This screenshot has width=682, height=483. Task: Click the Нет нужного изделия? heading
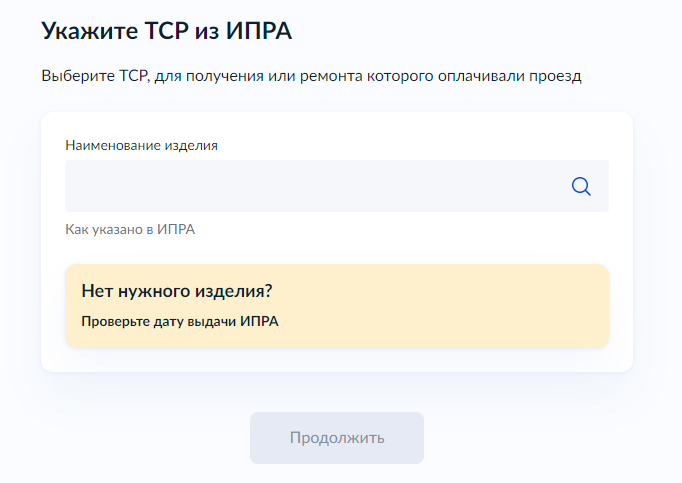(177, 291)
